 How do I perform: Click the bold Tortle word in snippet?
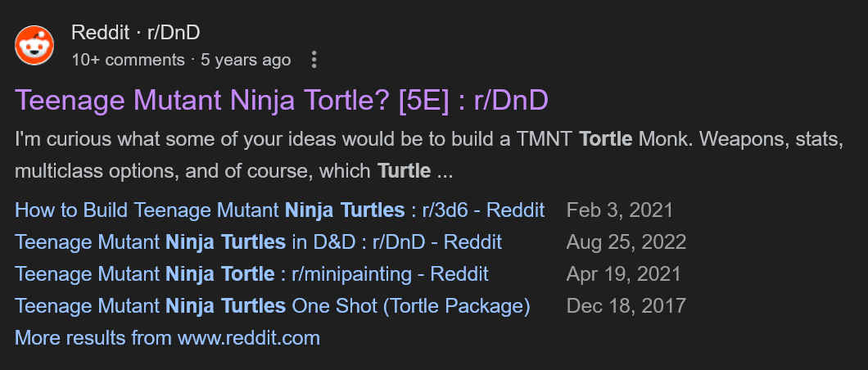pos(605,138)
